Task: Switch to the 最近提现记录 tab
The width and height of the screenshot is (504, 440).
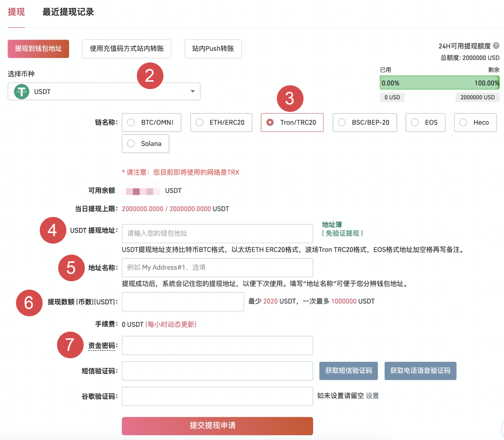Action: [x=68, y=12]
